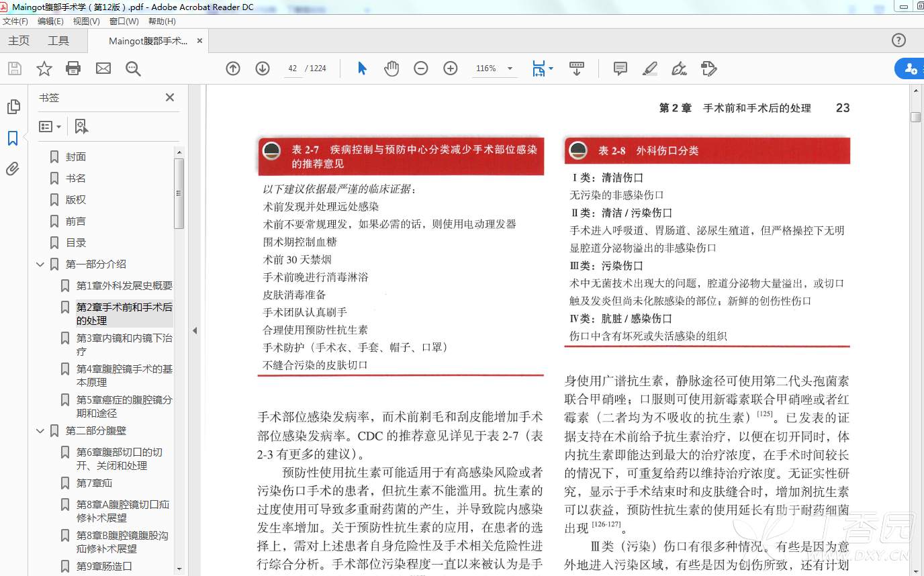Open 第1章外科发展史概要 bookmark
Image resolution: width=924 pixels, height=576 pixels.
pyautogui.click(x=124, y=286)
